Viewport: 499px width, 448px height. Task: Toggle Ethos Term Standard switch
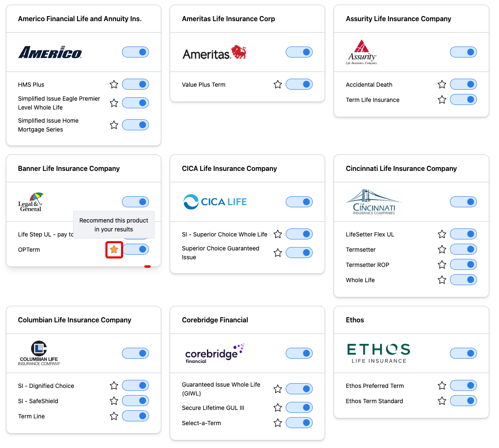[463, 401]
